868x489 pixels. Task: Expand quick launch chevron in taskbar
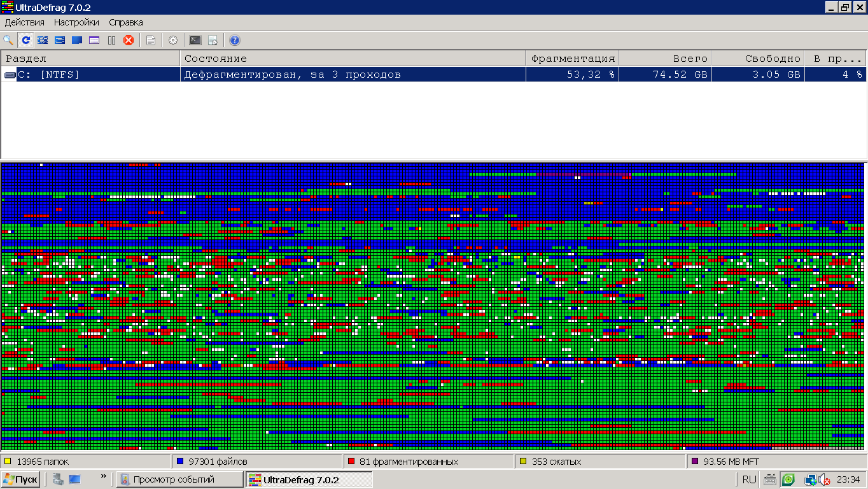coord(103,476)
